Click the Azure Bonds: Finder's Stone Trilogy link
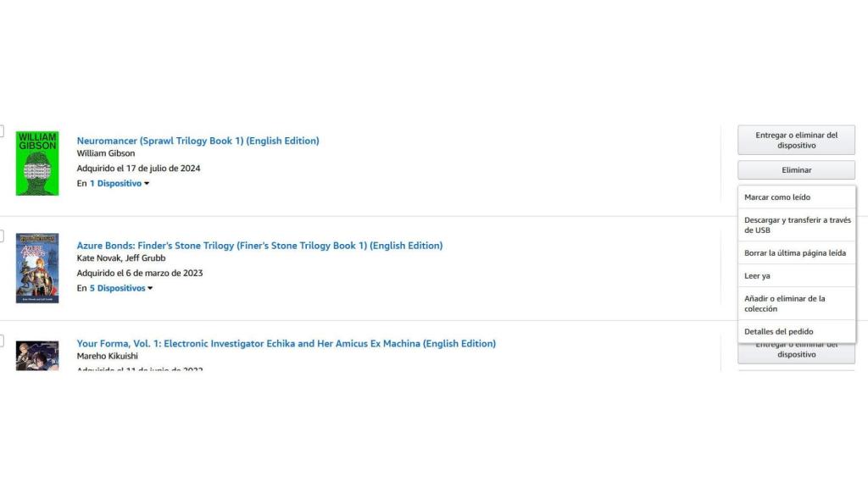The image size is (868, 488). point(259,246)
